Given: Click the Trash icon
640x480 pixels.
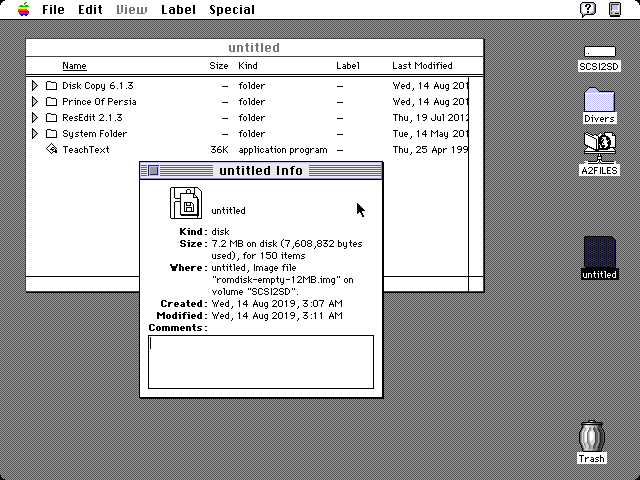Looking at the screenshot, I should coord(591,436).
